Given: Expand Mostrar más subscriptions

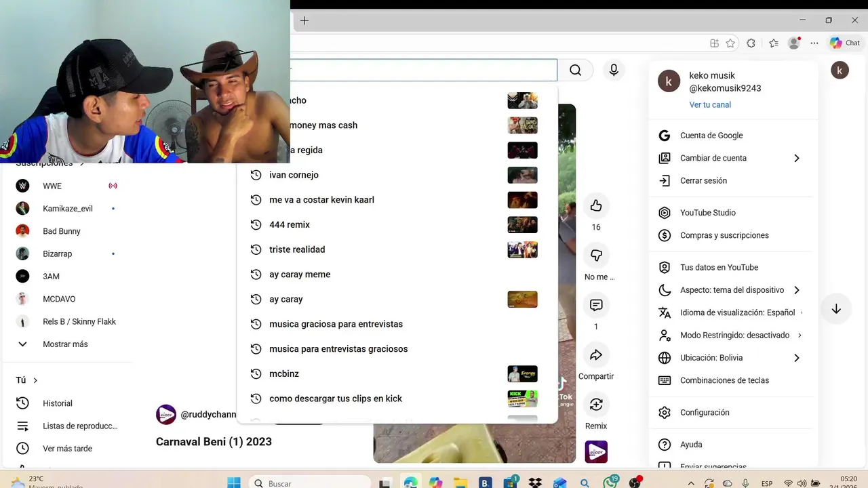Looking at the screenshot, I should click(x=66, y=344).
